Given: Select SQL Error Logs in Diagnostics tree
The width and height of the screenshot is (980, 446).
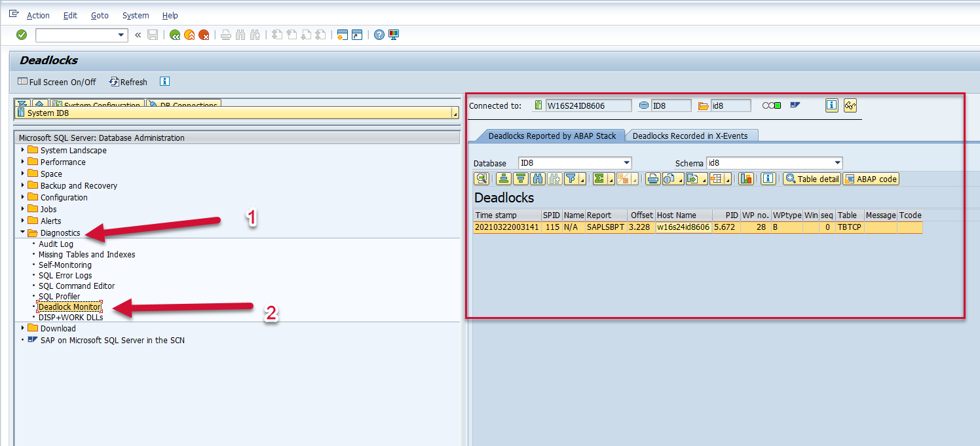Looking at the screenshot, I should tap(65, 276).
